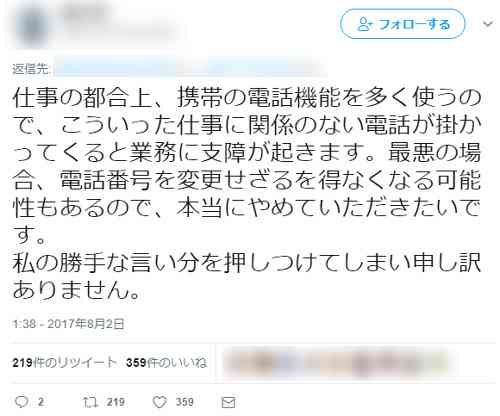This screenshot has height=416, width=500.
Task: Open the tweet options chevron menu
Action: point(488,24)
